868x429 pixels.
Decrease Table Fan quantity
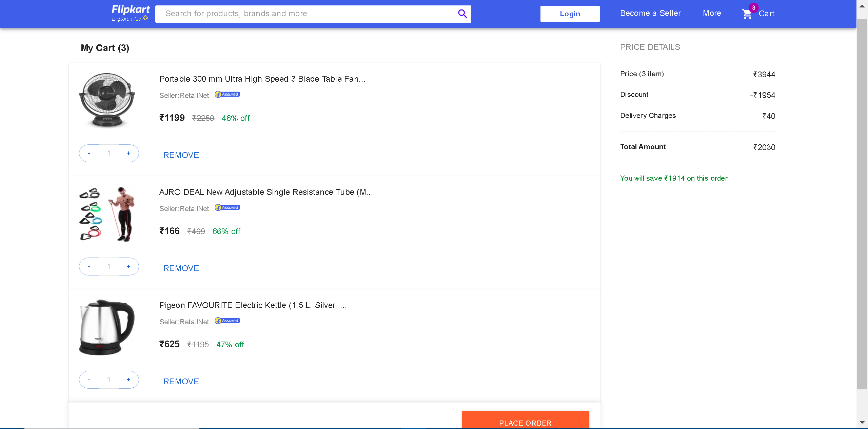click(89, 154)
